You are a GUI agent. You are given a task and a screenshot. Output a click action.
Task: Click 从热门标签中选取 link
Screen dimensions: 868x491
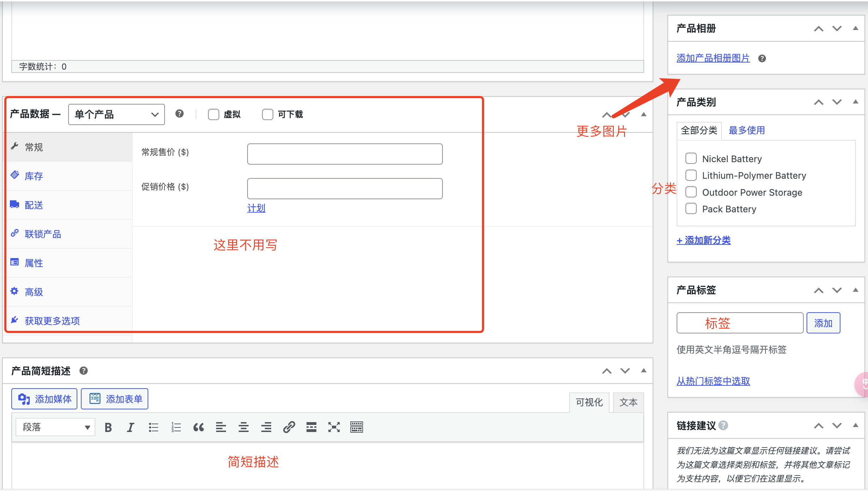click(713, 381)
